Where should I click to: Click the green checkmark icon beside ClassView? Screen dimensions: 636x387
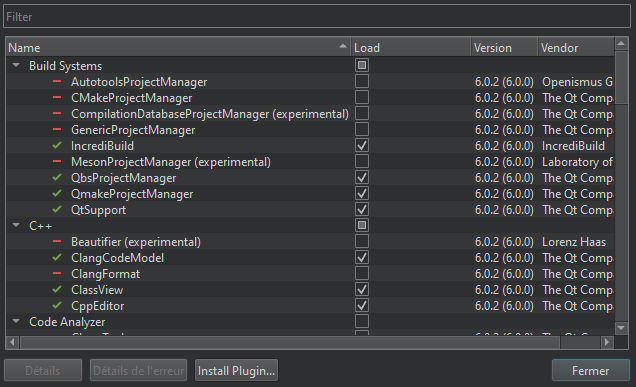point(57,289)
